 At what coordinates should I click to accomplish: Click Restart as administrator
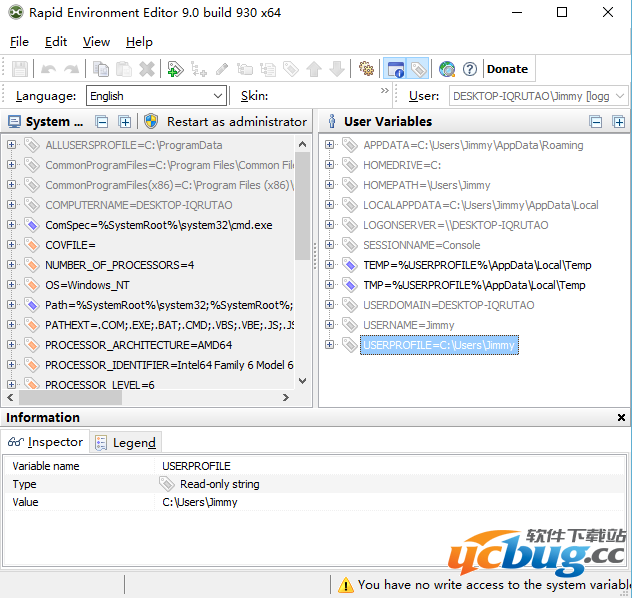pyautogui.click(x=236, y=122)
